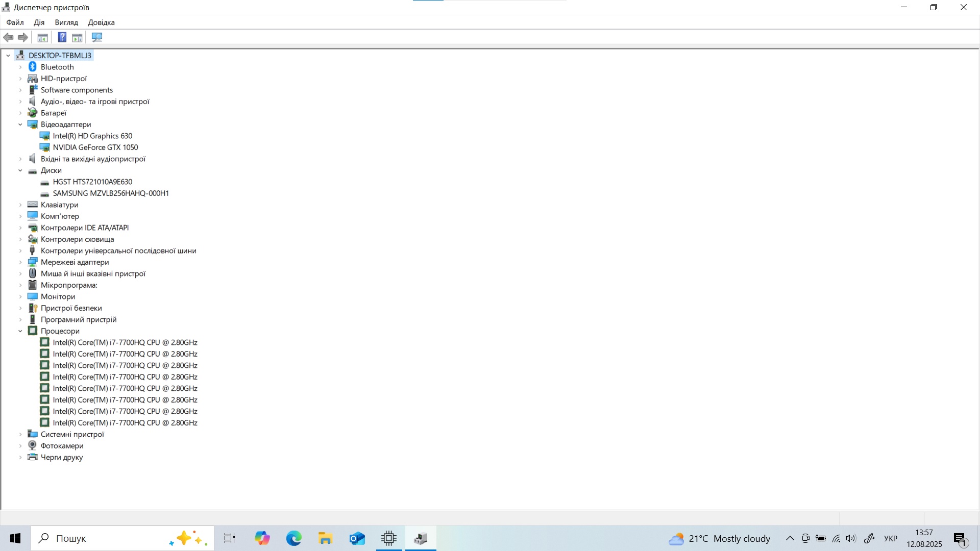
Task: Click the Процесори chip icon
Action: coord(33,331)
